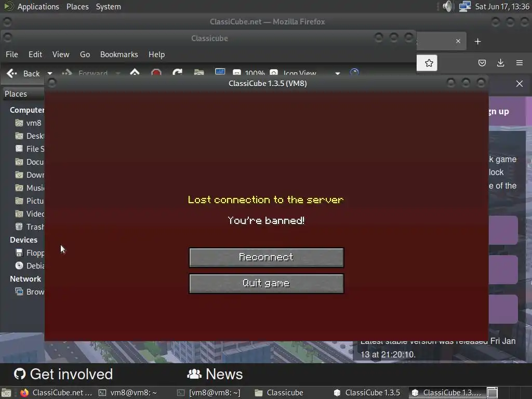Click the Zoom out icon beside 100%
Viewport: 532px width, 399px height.
tap(237, 73)
